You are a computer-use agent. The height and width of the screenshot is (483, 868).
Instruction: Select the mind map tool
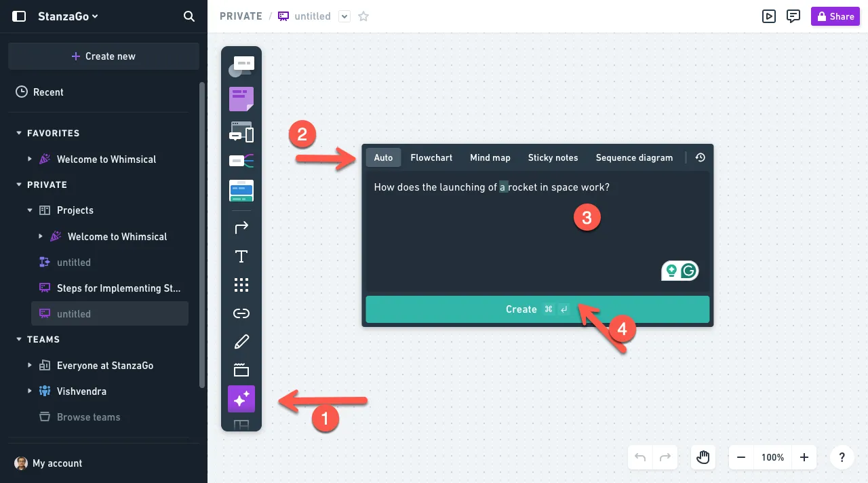click(241, 161)
